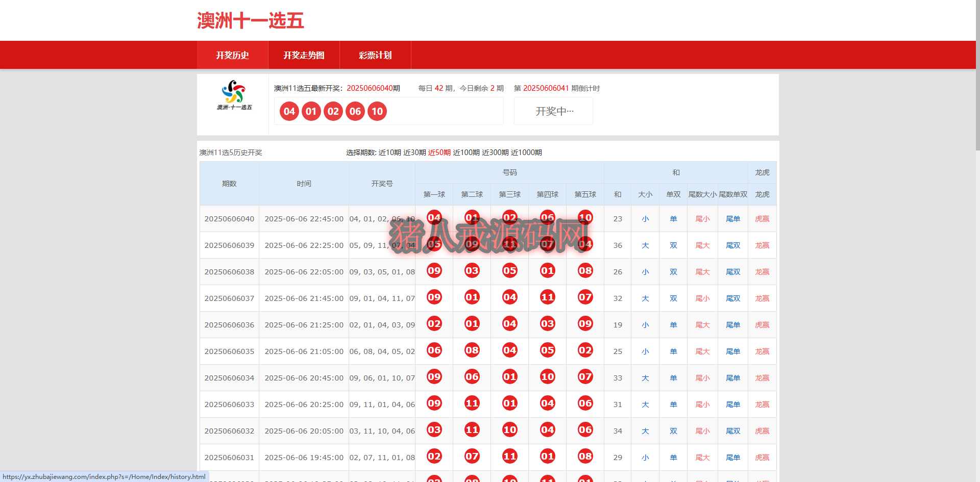Click latest draw ball 04
This screenshot has width=980, height=482.
pos(289,111)
